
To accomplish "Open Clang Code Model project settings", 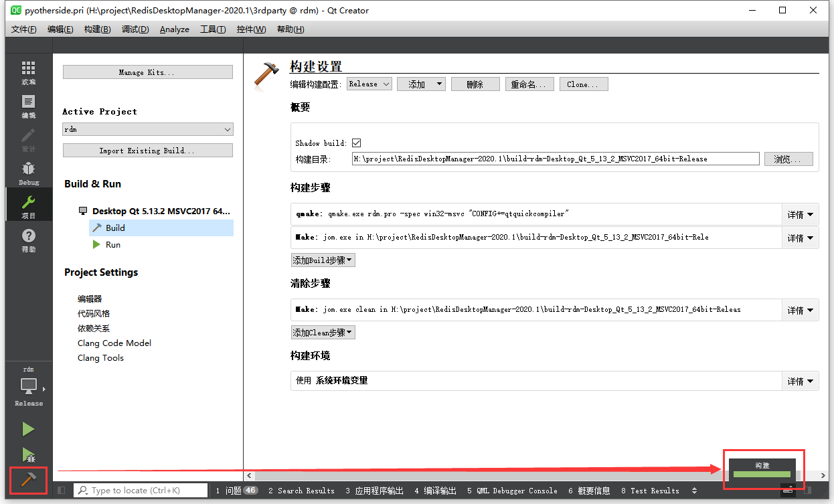I will click(114, 343).
